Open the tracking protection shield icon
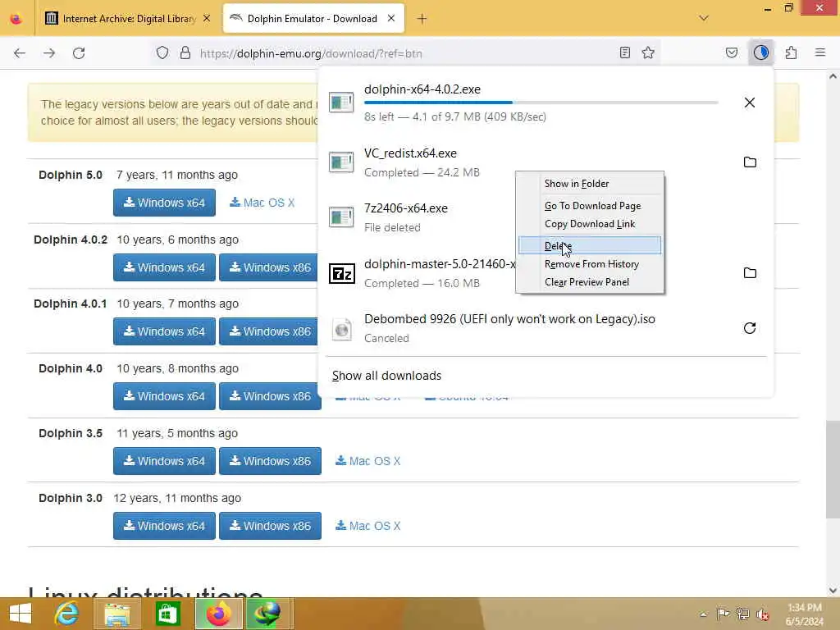The height and width of the screenshot is (630, 840). pyautogui.click(x=162, y=53)
